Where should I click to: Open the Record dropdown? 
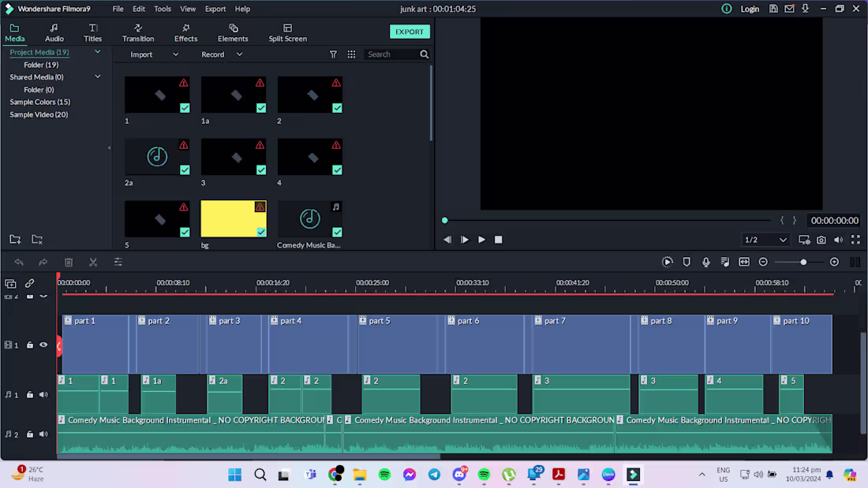pos(222,54)
